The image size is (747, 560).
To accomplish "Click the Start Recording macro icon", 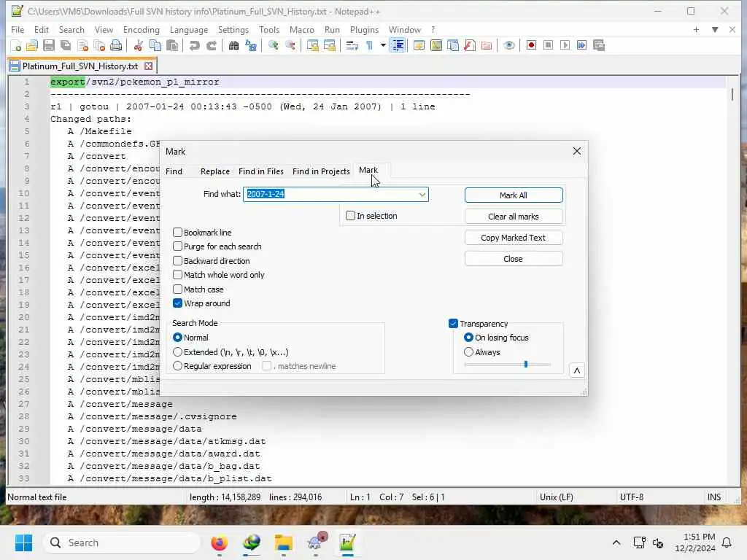I will [531, 46].
